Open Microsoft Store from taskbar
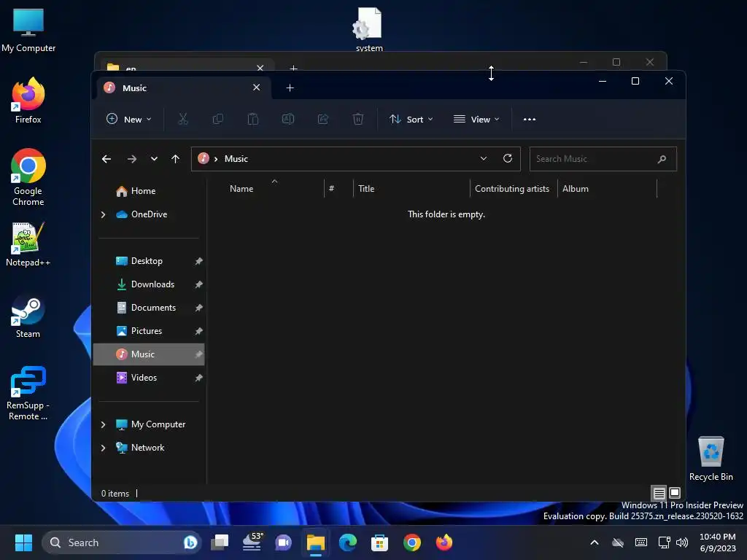The image size is (747, 560). pyautogui.click(x=379, y=542)
